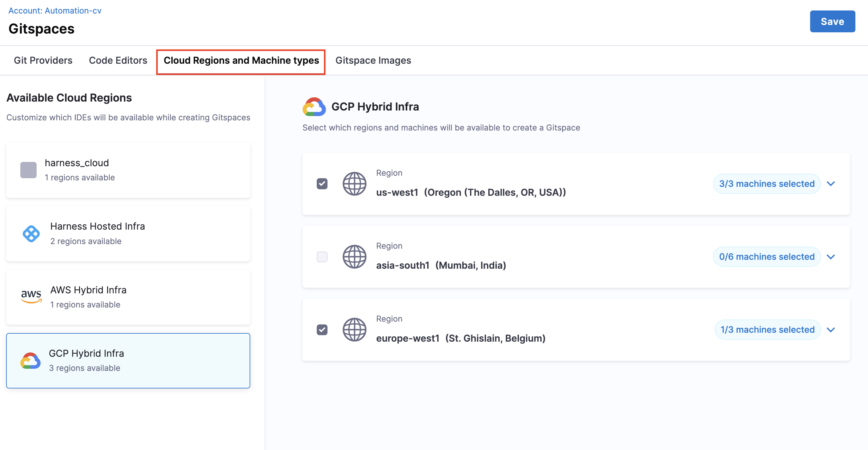Click globe icon for europe-west1 region
The height and width of the screenshot is (450, 868).
pos(354,329)
